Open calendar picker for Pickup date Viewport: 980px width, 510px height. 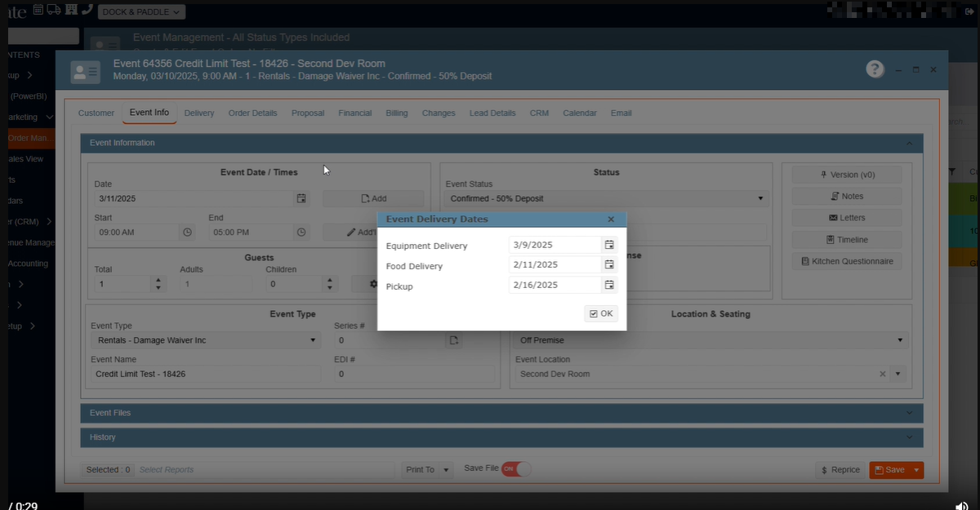tap(609, 285)
